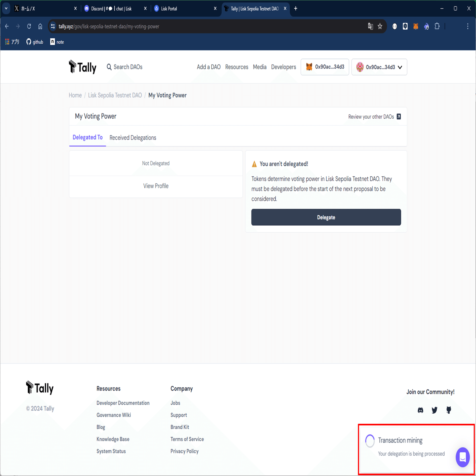Screen dimensions: 476x476
Task: Click the browser extension icon left of MetaMask
Action: tap(405, 26)
